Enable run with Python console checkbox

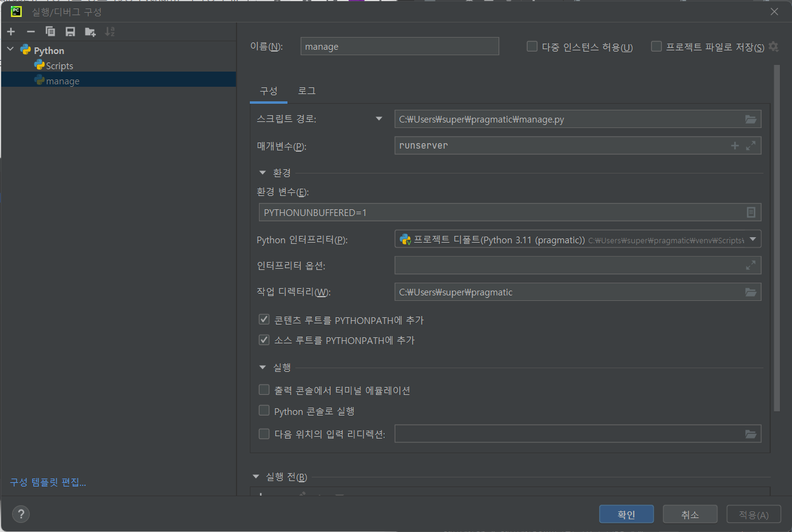[264, 411]
